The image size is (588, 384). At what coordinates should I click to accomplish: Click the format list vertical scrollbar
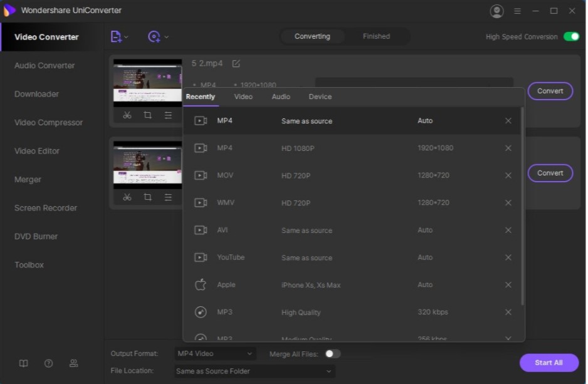tap(522, 206)
